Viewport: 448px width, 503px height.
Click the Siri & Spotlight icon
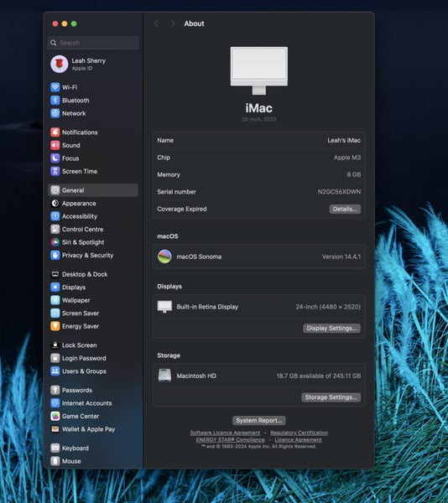55,242
